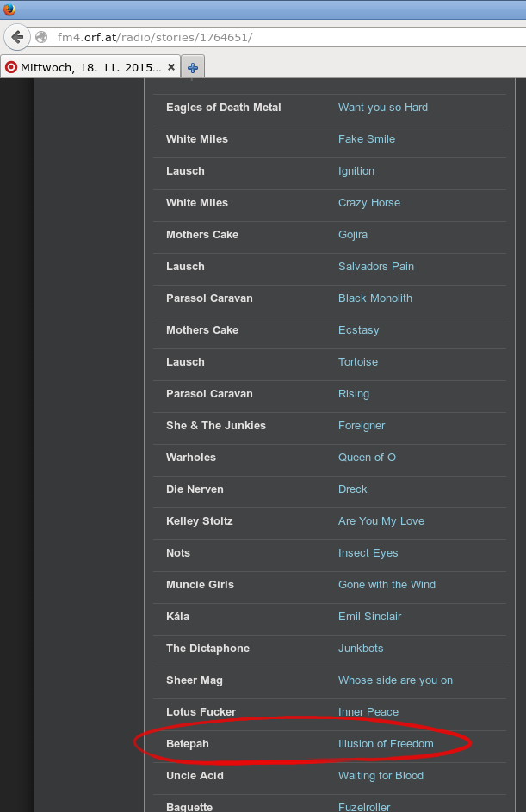Click the address bar URL field
Image resolution: width=526 pixels, height=812 pixels.
(x=290, y=37)
